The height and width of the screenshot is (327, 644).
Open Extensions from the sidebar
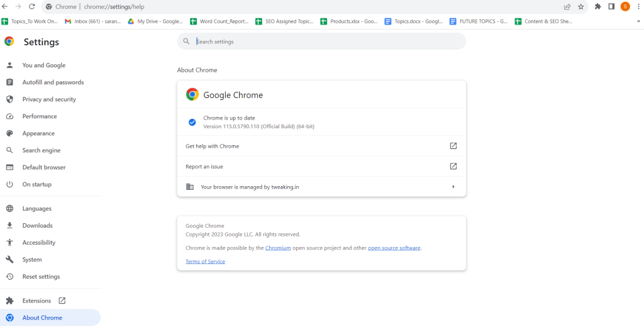[x=36, y=301]
